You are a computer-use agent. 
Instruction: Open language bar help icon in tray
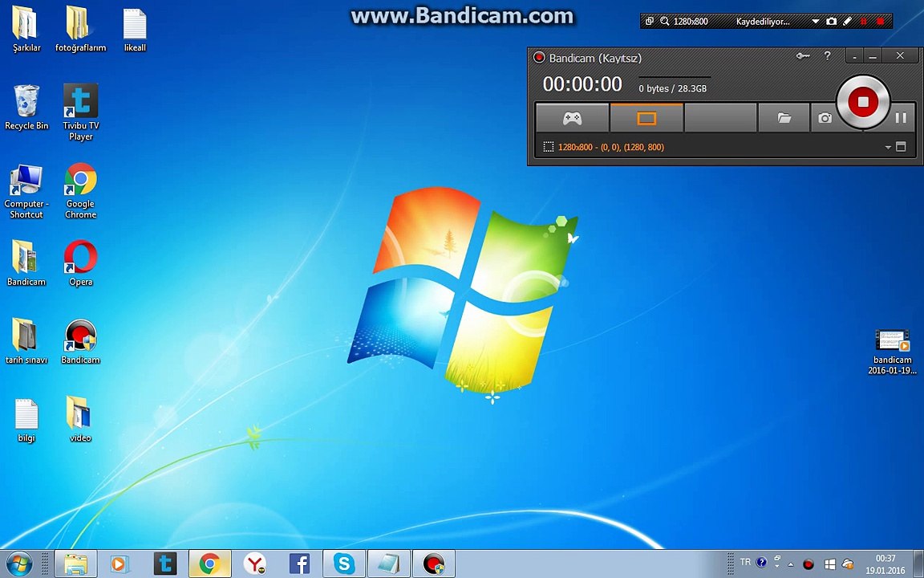pyautogui.click(x=761, y=562)
